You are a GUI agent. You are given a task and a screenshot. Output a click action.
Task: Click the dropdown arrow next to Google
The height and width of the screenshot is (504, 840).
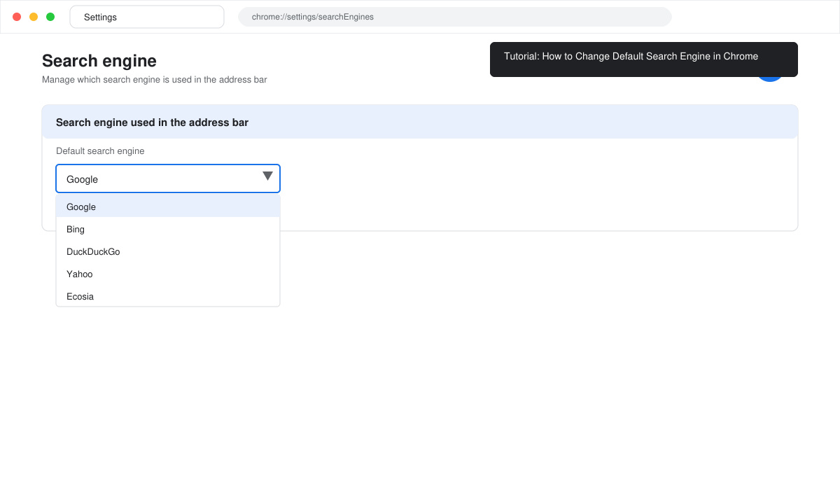point(267,176)
